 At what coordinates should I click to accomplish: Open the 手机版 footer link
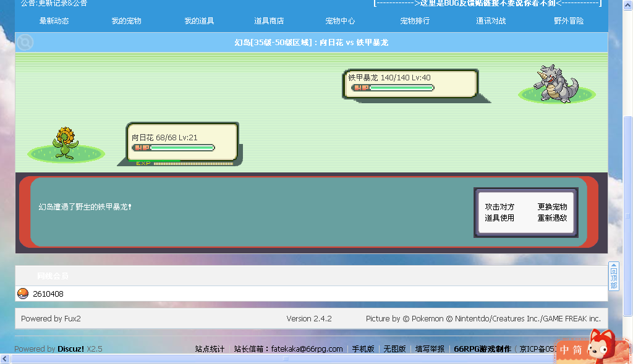coord(363,349)
